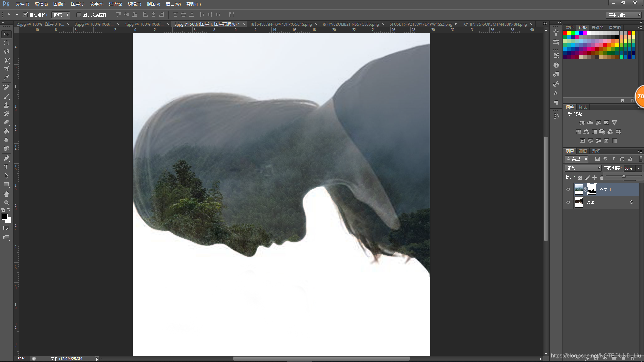Select the Crop tool
This screenshot has height=362, width=644.
click(6, 69)
